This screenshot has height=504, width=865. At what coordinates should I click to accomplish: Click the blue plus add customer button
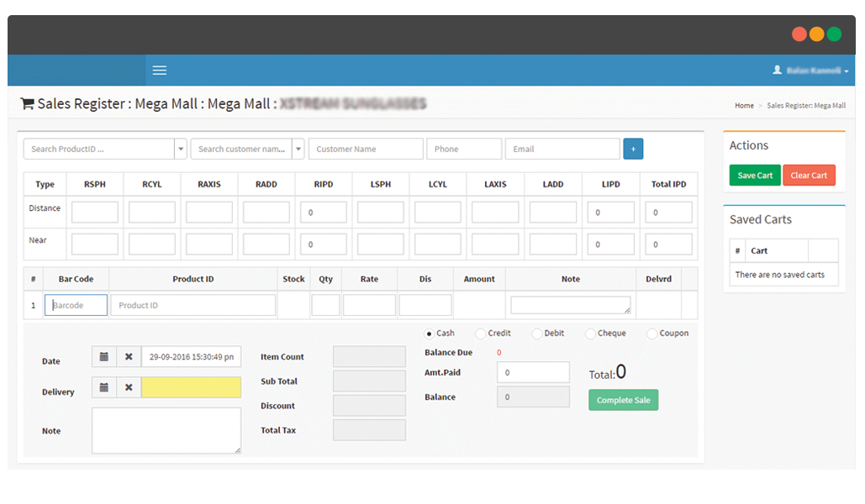[x=633, y=149]
